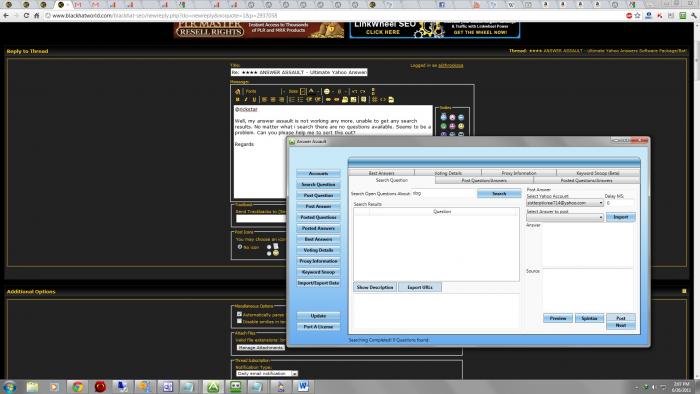Click the font color picker in toolbar
Image resolution: width=700 pixels, height=394 pixels.
click(312, 91)
